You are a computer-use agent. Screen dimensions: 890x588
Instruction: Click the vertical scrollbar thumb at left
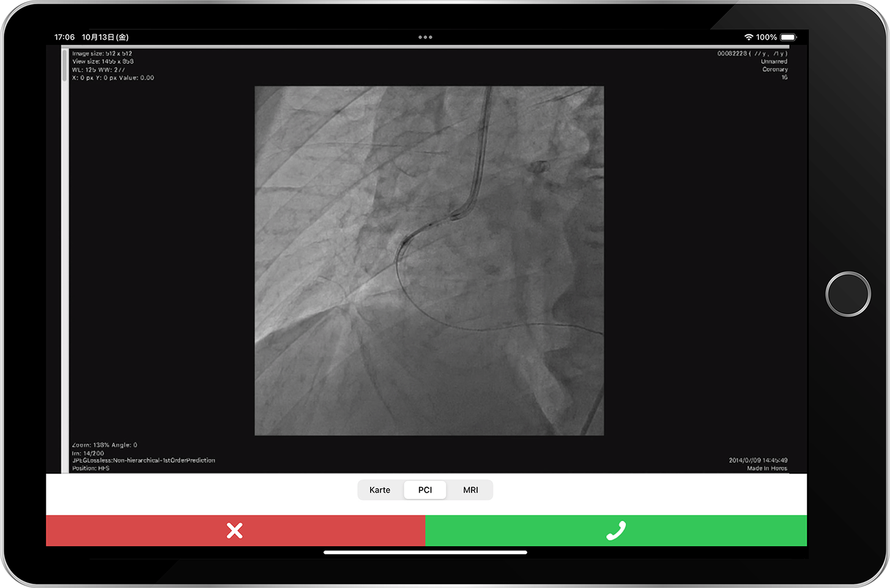[x=65, y=65]
